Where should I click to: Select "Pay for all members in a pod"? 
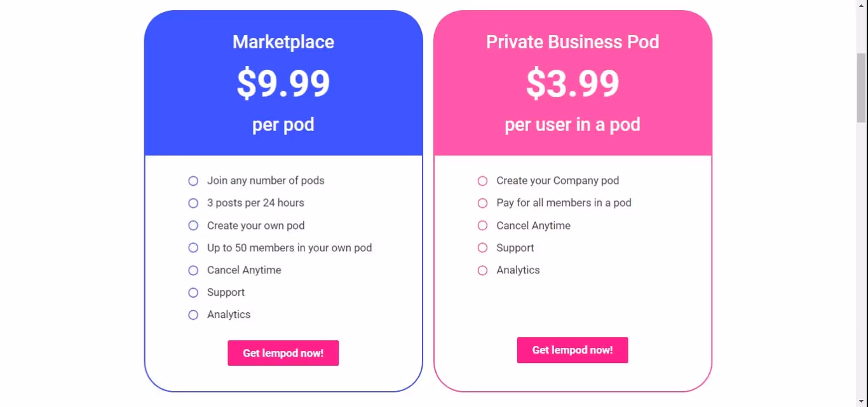(x=482, y=203)
